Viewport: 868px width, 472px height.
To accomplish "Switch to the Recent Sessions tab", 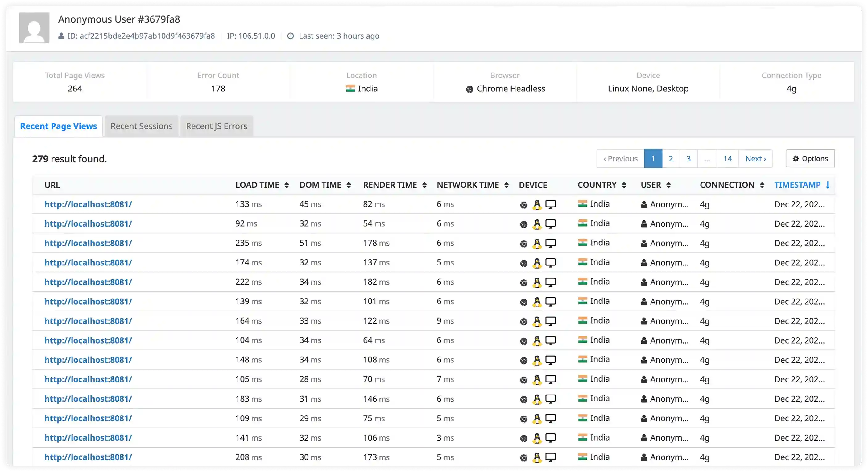I will pos(142,126).
